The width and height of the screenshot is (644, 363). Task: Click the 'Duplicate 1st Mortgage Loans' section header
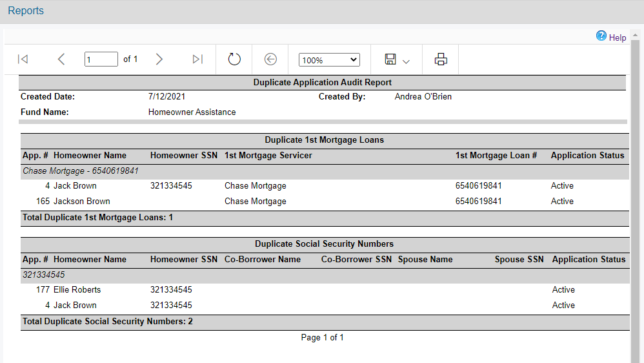[324, 140]
